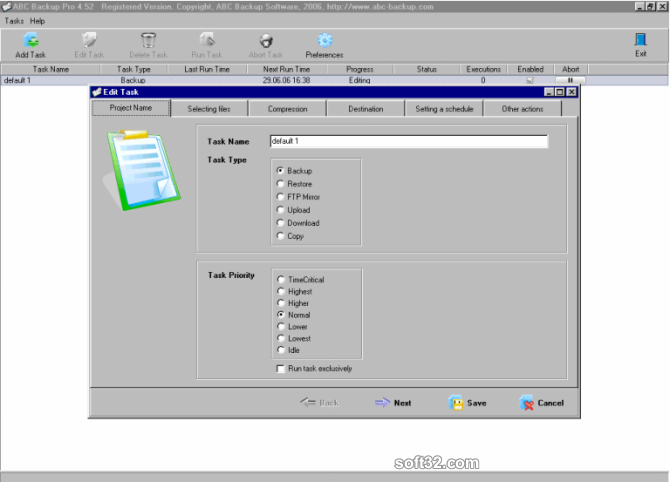The width and height of the screenshot is (670, 482).
Task: Click the Save button
Action: 468,403
